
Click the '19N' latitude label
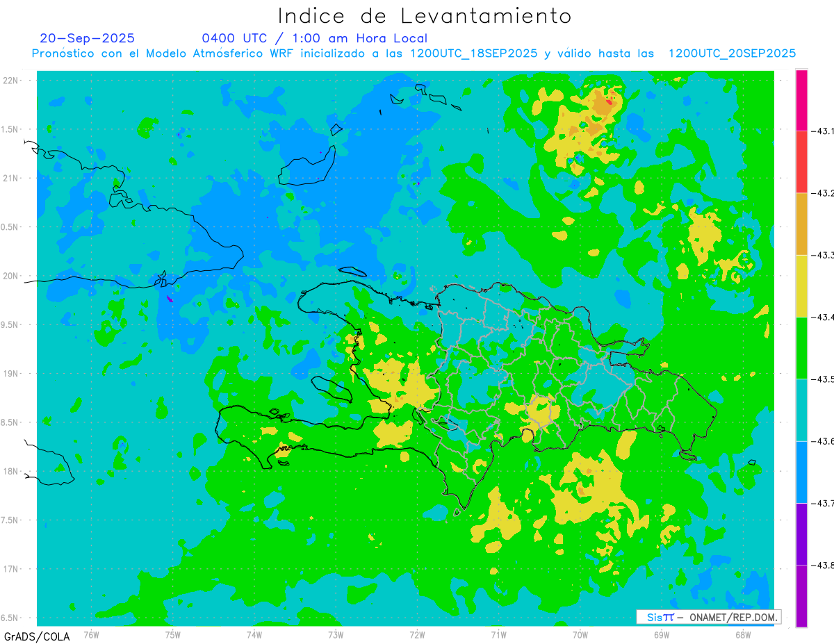12,374
